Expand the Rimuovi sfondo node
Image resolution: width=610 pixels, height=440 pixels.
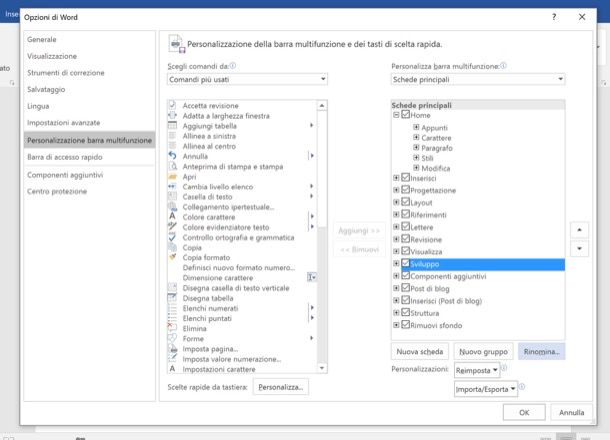[396, 325]
